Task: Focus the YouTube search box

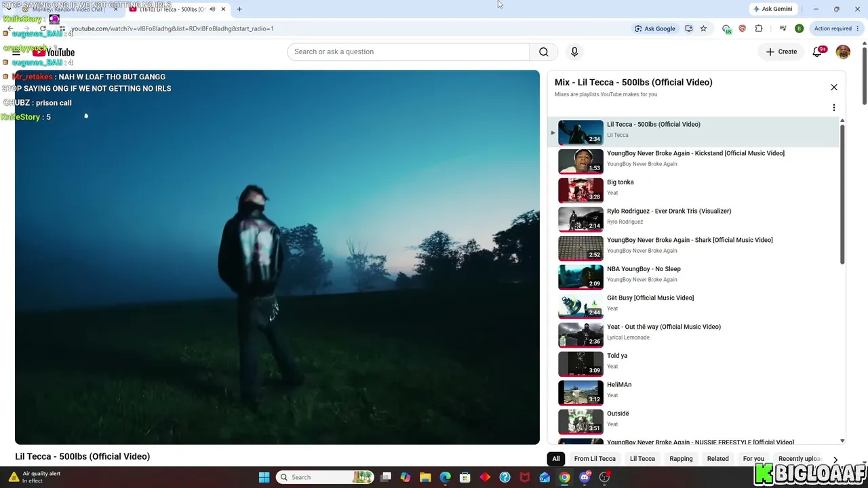Action: click(x=408, y=52)
